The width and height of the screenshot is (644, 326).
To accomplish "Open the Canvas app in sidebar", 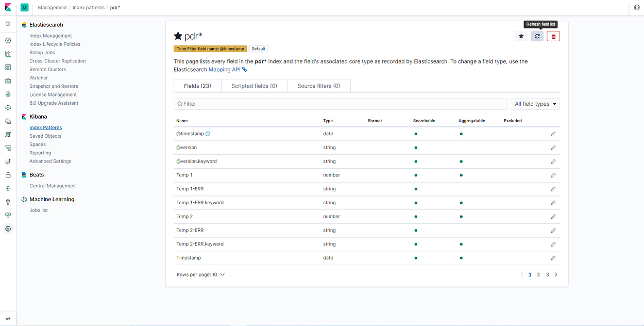I will pos(8,80).
